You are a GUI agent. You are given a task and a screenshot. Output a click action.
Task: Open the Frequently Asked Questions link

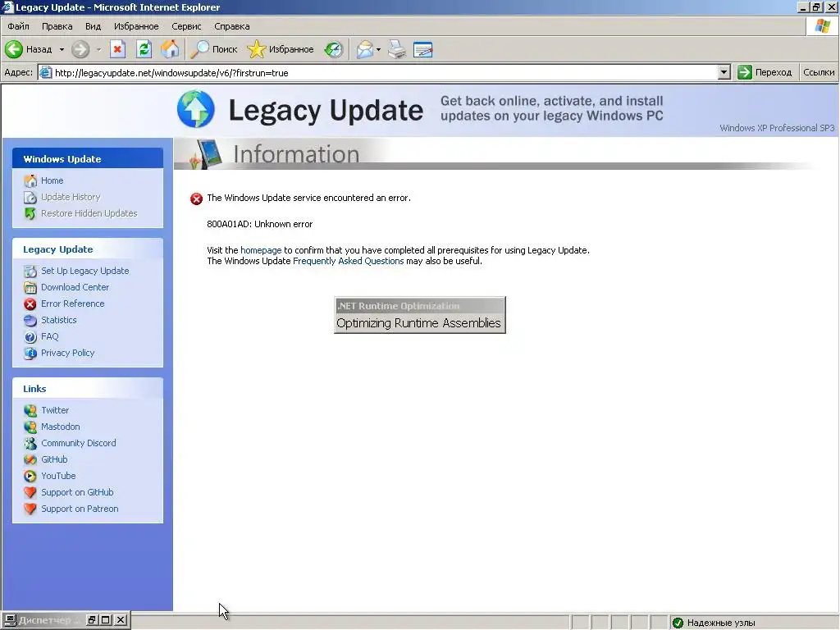tap(348, 261)
